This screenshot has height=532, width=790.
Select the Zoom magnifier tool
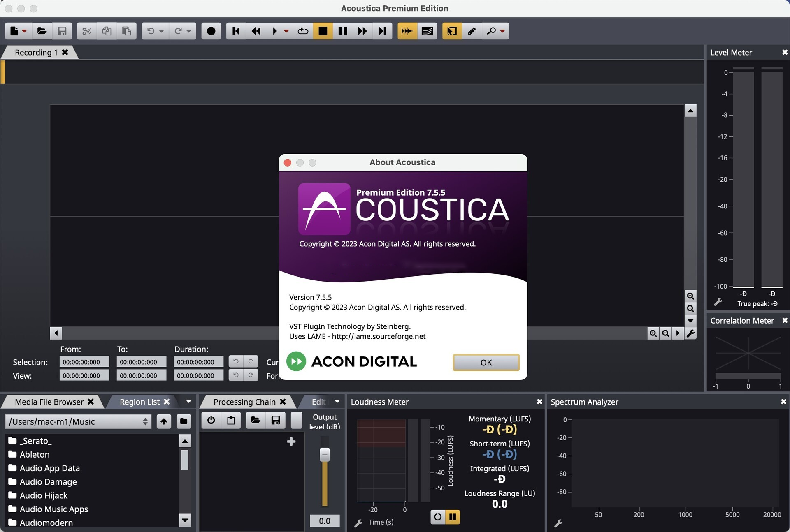(491, 31)
